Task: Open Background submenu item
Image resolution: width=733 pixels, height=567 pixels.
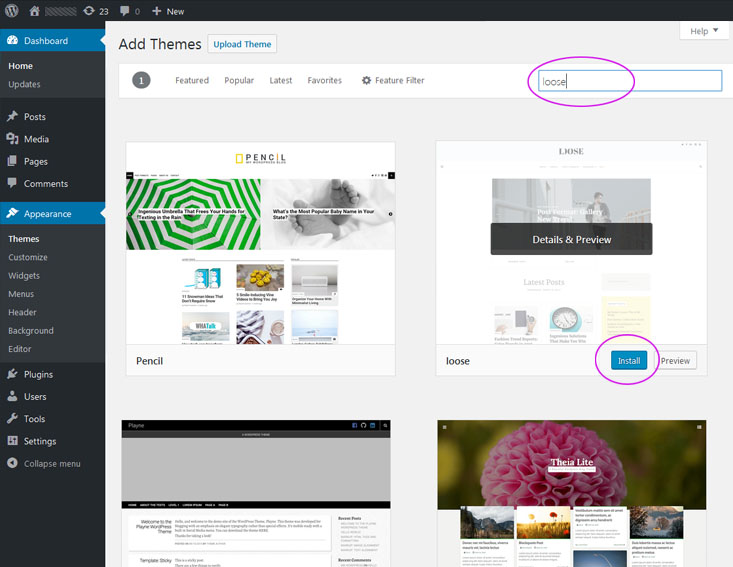Action: point(31,330)
